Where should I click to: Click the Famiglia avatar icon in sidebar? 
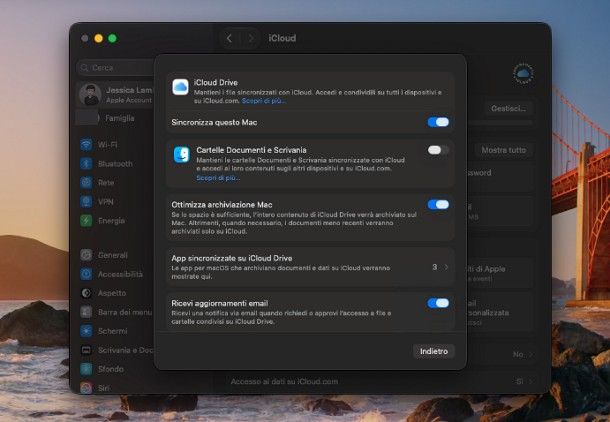coord(87,118)
